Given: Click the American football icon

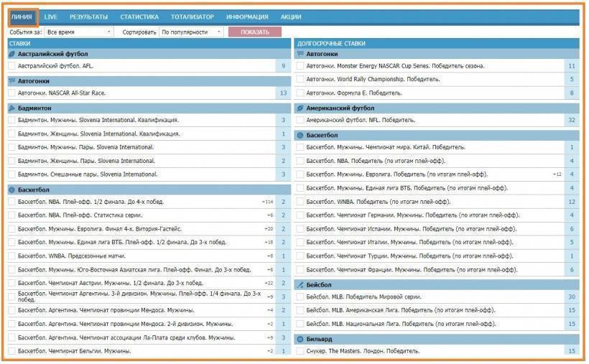Looking at the screenshot, I should tap(300, 108).
